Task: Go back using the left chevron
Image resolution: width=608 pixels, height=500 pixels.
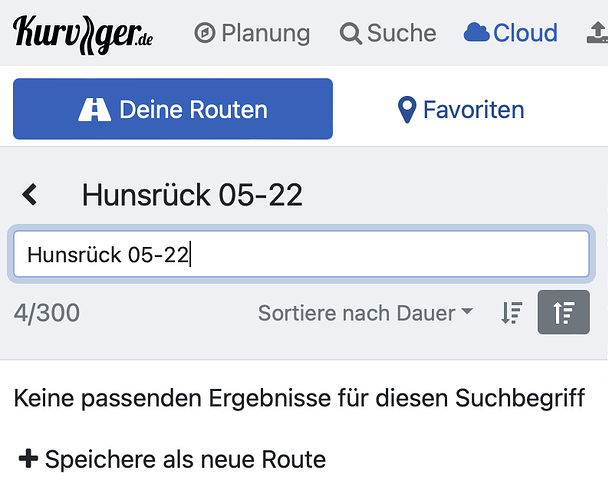Action: pyautogui.click(x=29, y=194)
